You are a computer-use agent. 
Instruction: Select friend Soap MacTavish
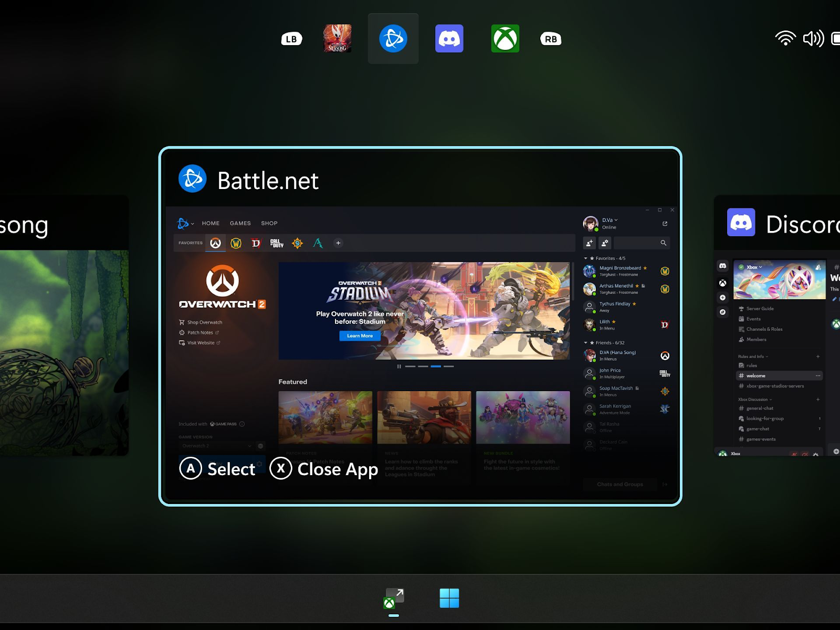[626, 391]
